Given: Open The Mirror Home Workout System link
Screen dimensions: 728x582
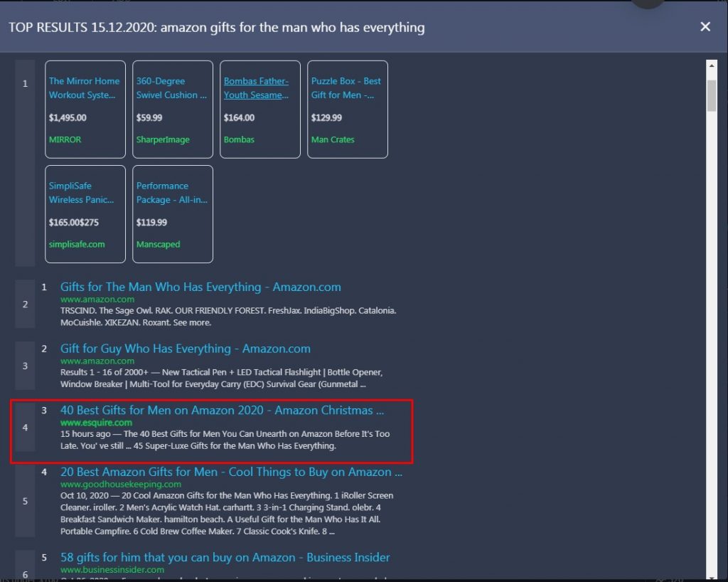Looking at the screenshot, I should click(84, 88).
